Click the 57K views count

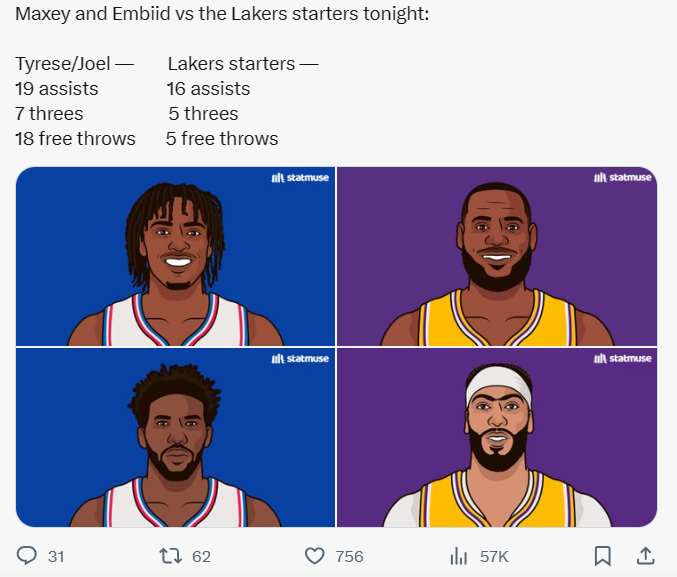[494, 556]
